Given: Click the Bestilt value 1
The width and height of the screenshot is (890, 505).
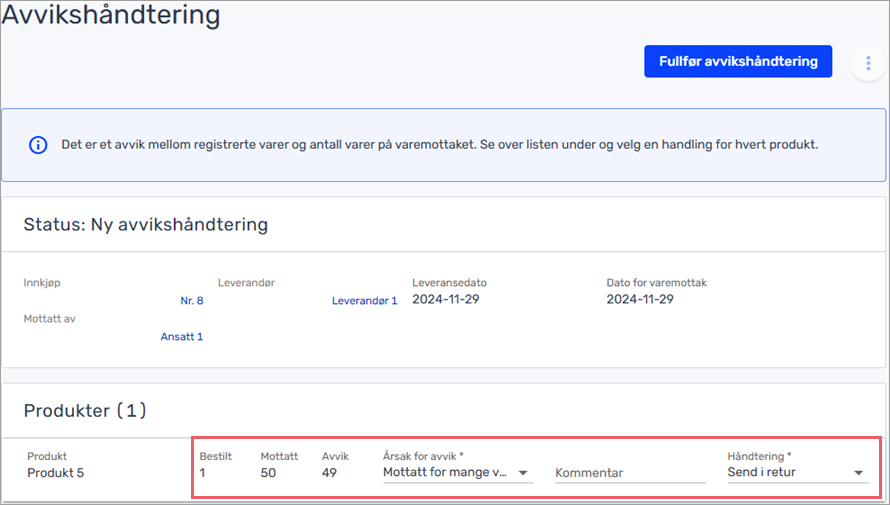Looking at the screenshot, I should (x=202, y=473).
